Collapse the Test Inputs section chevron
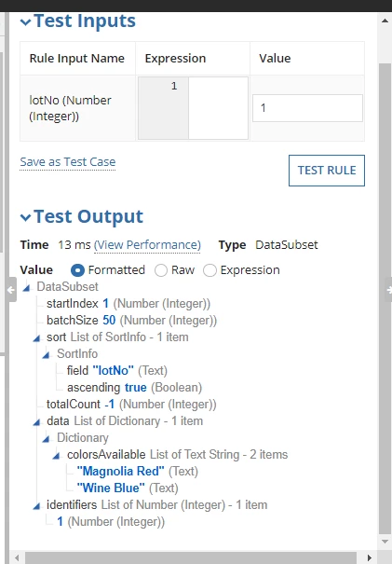The height and width of the screenshot is (564, 392). [25, 22]
